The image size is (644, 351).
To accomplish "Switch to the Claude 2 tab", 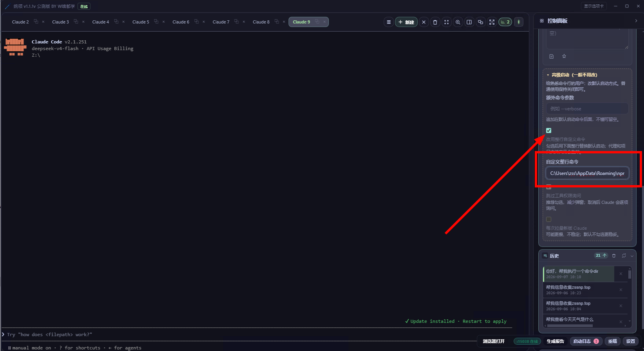I will pos(20,22).
